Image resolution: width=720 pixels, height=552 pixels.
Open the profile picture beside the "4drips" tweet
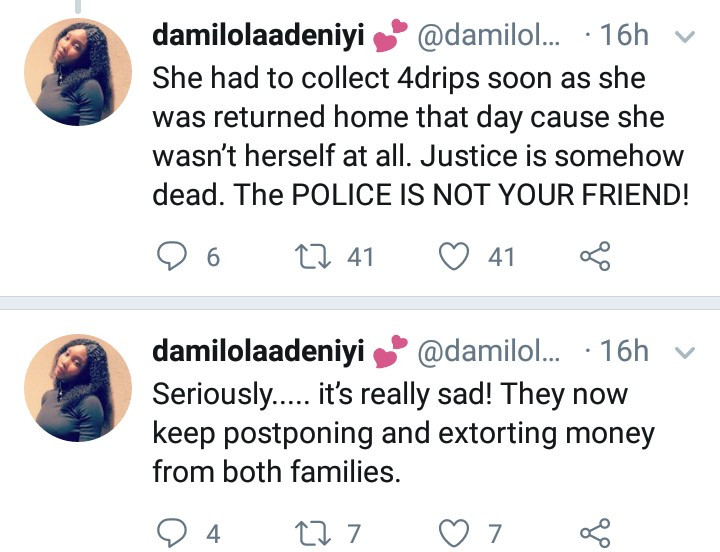click(x=78, y=72)
